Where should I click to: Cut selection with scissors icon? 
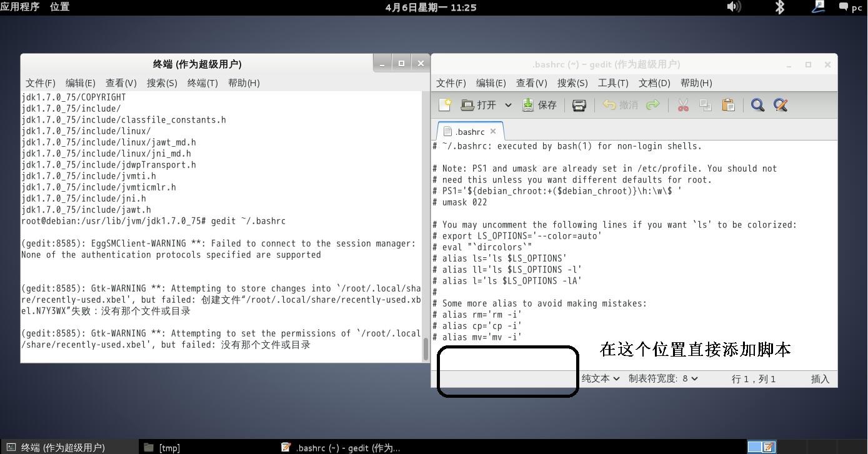click(x=683, y=105)
